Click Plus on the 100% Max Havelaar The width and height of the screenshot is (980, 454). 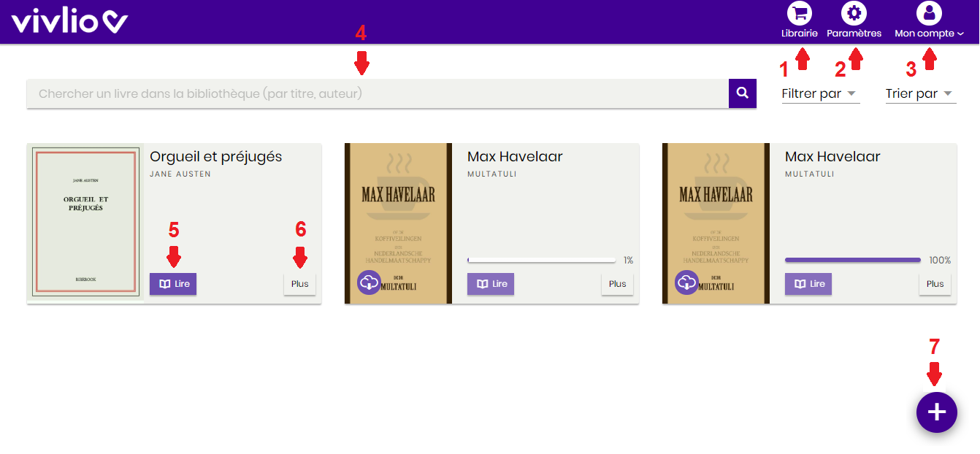[x=935, y=284]
